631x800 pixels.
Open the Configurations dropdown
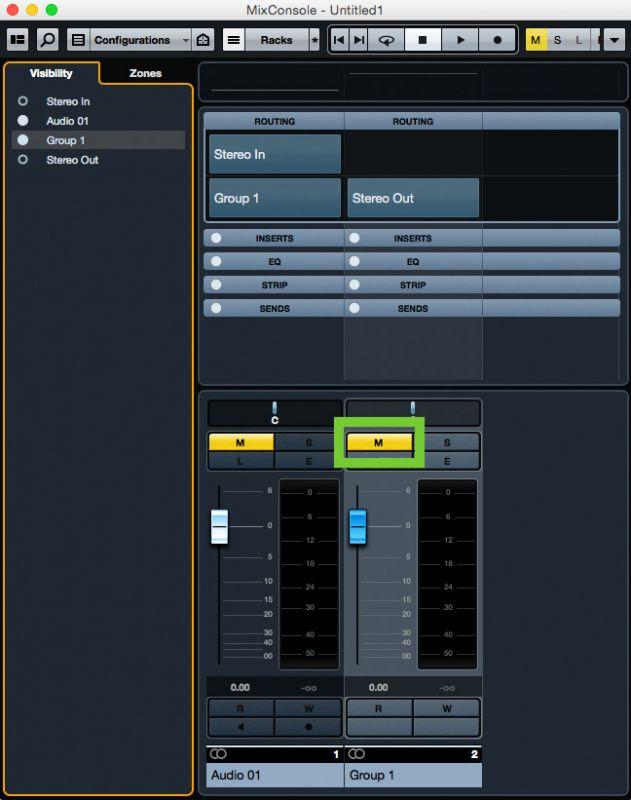(x=140, y=40)
